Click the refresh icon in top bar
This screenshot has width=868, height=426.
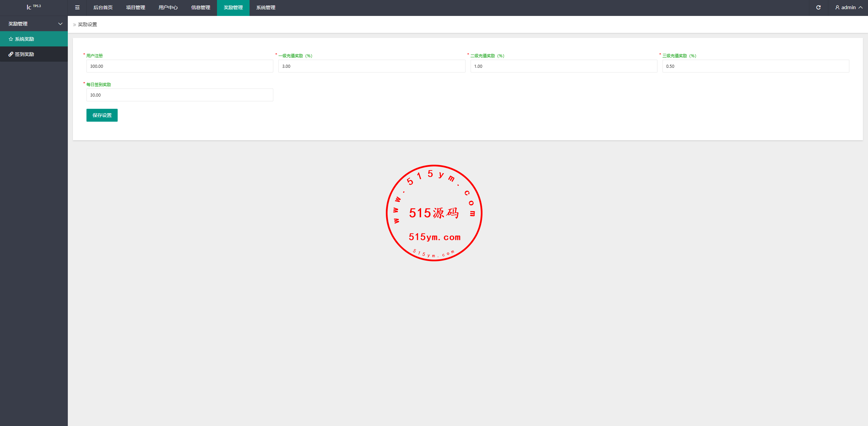coord(818,7)
